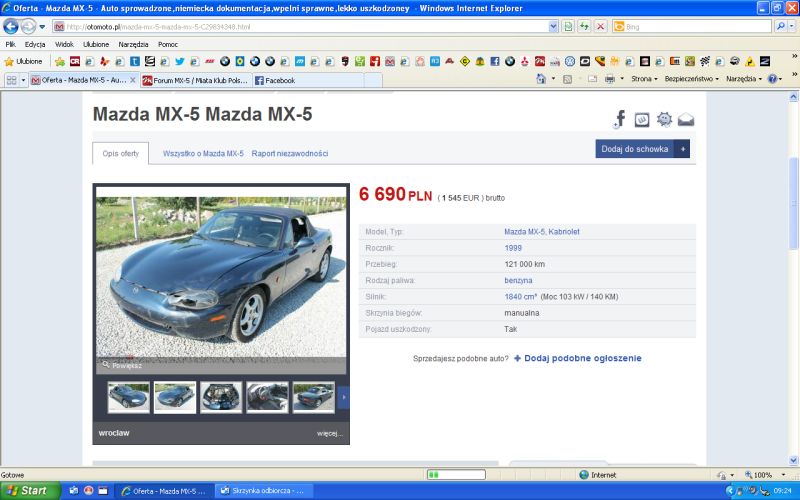Screen dimensions: 800x500
Task: Open the yellow diamond C favorite icon
Action: (x=464, y=62)
